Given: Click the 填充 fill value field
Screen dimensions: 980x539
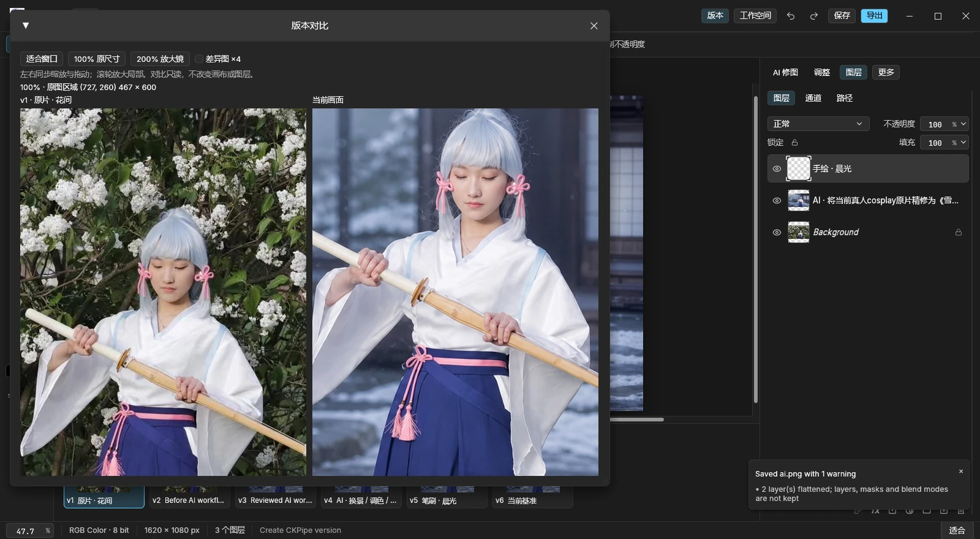Looking at the screenshot, I should pos(935,143).
